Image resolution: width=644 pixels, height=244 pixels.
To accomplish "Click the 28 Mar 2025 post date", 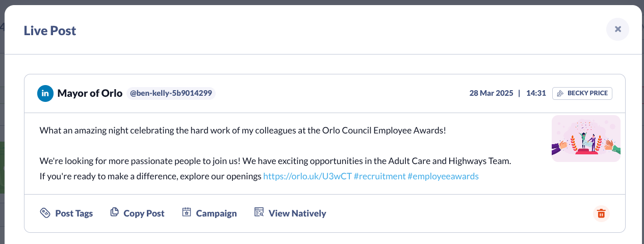I will click(x=491, y=93).
